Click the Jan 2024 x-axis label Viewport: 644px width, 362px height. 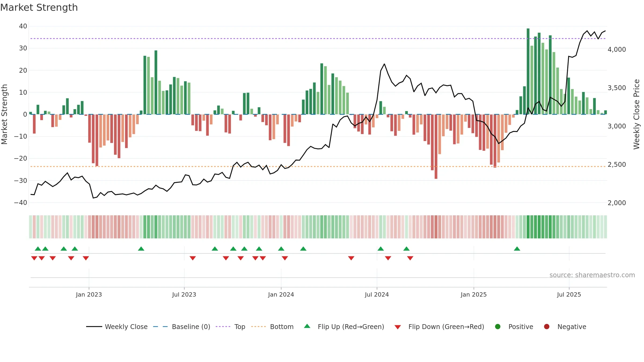(281, 295)
